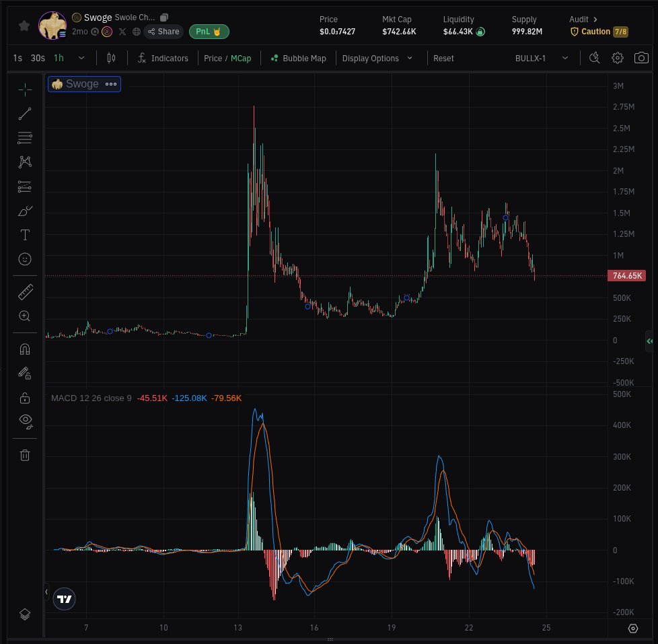The image size is (658, 644).
Task: Click the signal value -79.56K
Action: pyautogui.click(x=226, y=398)
